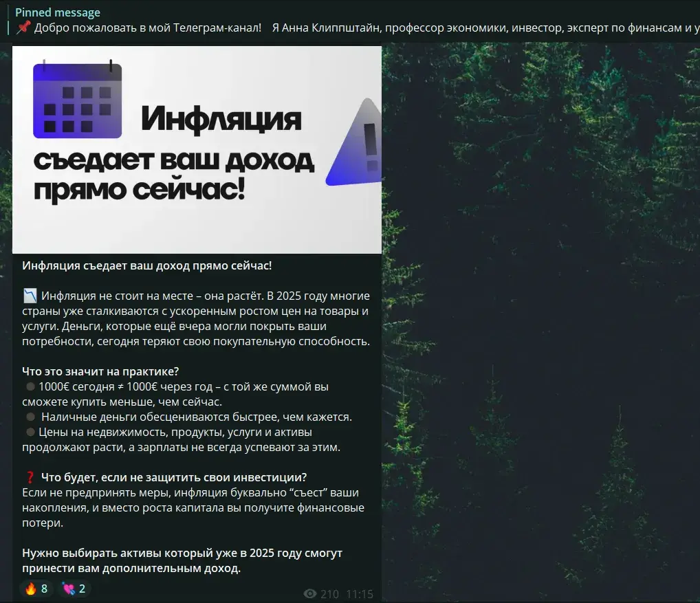Click the 11:15 message timestamp
700x603 pixels.
(360, 594)
